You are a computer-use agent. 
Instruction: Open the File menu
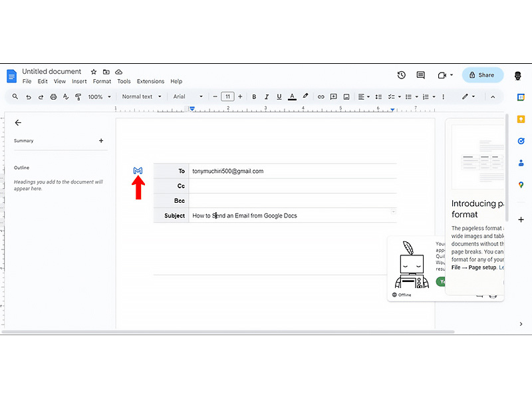tap(27, 81)
